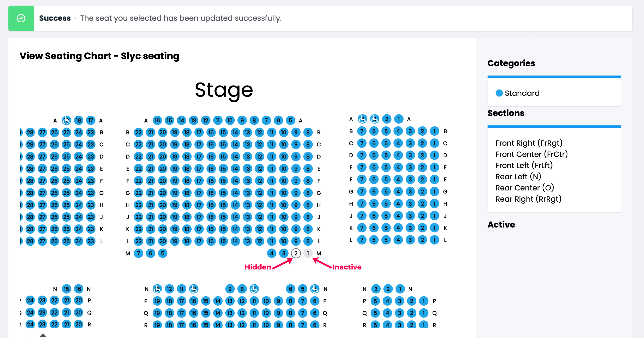644x338 pixels.
Task: Click the Standard category blue swatch
Action: click(499, 93)
